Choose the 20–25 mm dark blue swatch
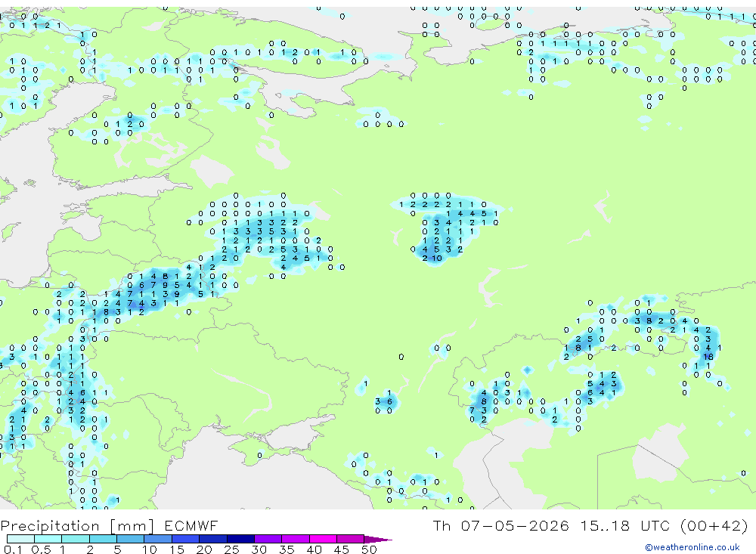The width and height of the screenshot is (756, 554). point(212,539)
